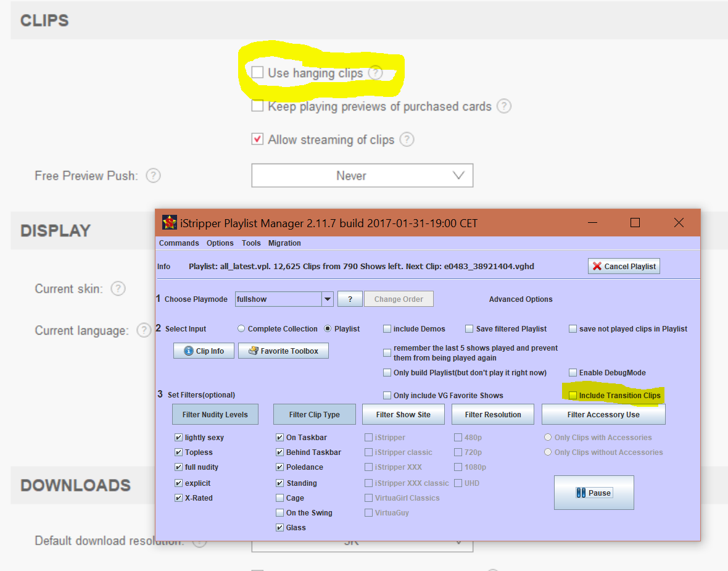The width and height of the screenshot is (728, 571).
Task: Open the Commands menu
Action: (x=179, y=243)
